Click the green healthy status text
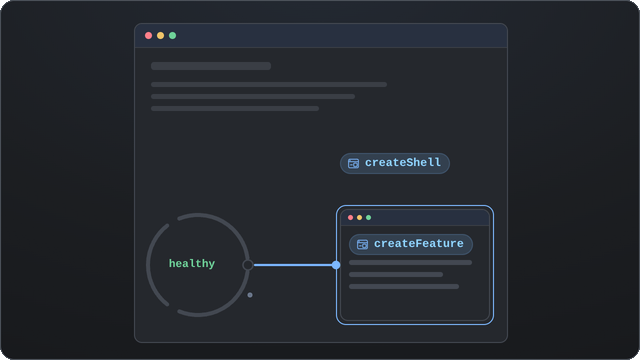 coord(192,264)
